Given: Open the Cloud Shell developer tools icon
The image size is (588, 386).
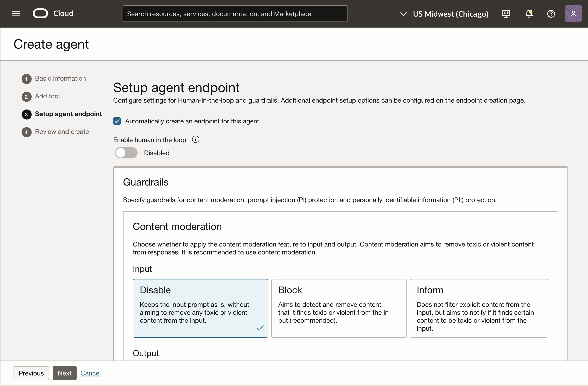Looking at the screenshot, I should tap(506, 14).
